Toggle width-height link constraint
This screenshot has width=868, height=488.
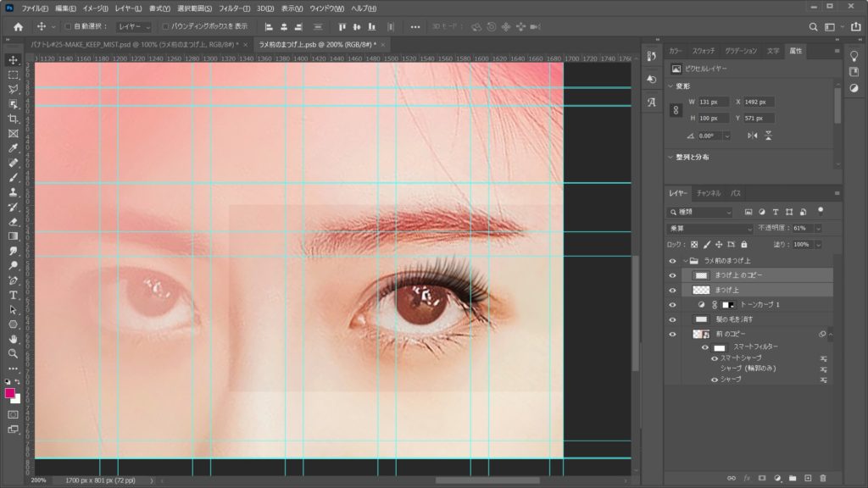coord(676,110)
